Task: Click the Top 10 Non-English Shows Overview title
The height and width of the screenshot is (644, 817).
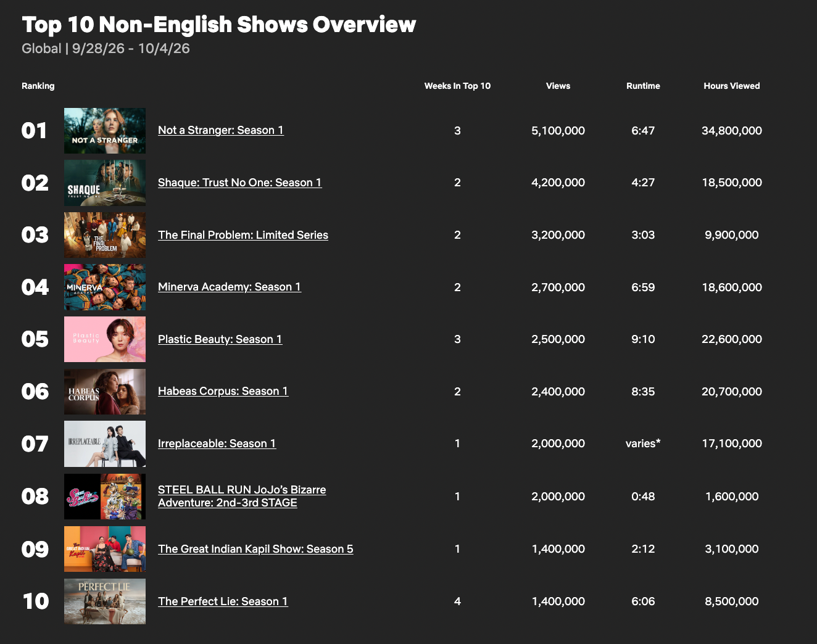Action: [x=219, y=25]
